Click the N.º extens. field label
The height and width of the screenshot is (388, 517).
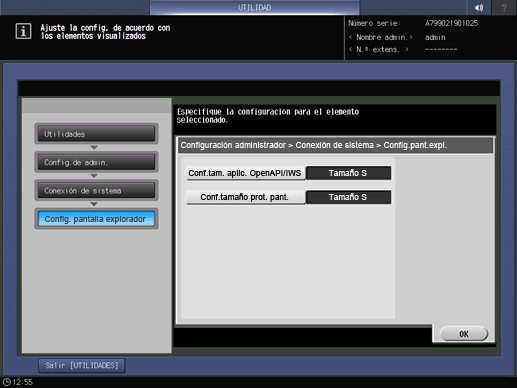point(378,49)
